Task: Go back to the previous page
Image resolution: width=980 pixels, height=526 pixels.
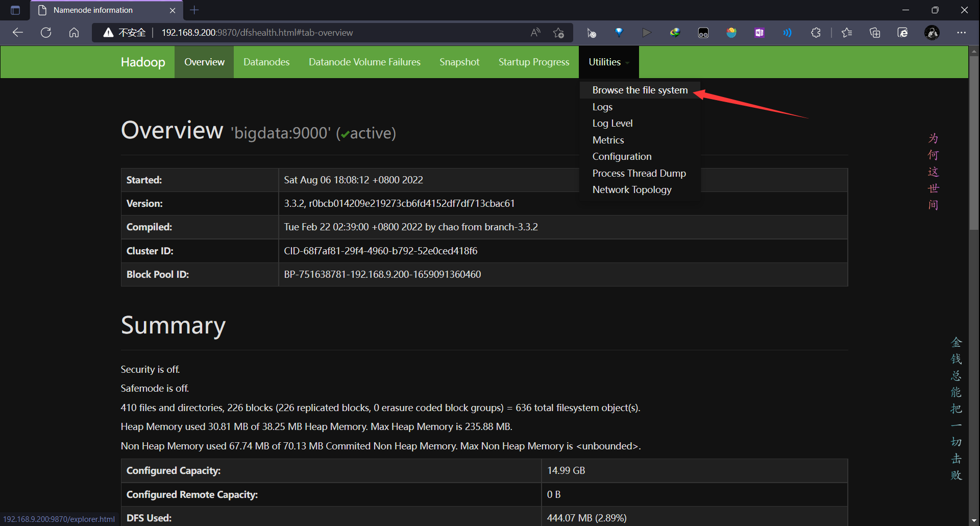Action: (18, 33)
